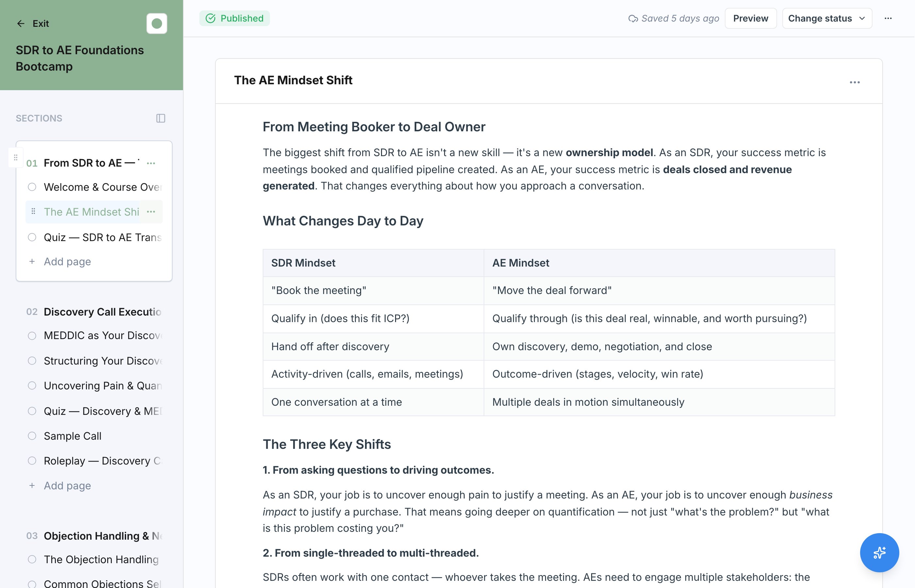The width and height of the screenshot is (915, 588).
Task: Click heading The Three Key Shifts
Action: 326,444
